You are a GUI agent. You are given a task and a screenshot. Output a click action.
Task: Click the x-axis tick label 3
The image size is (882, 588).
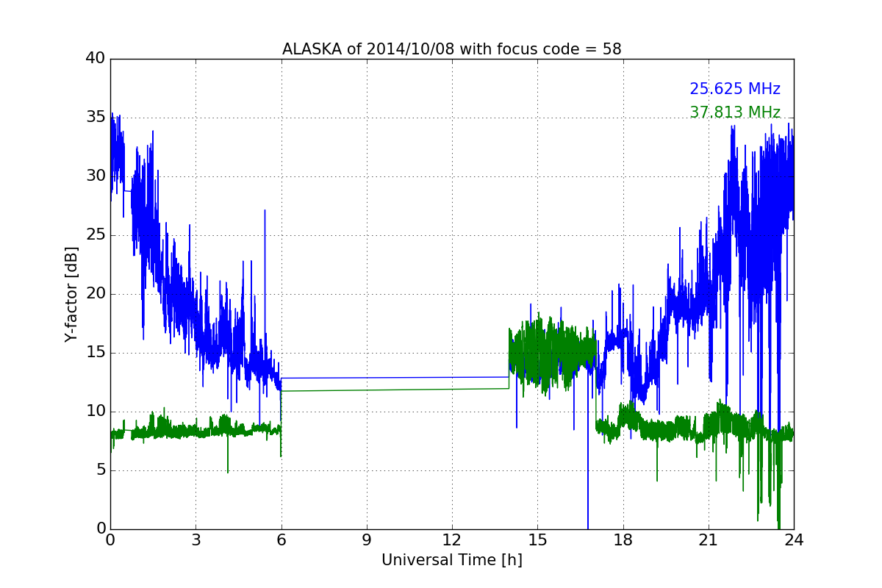click(x=196, y=540)
